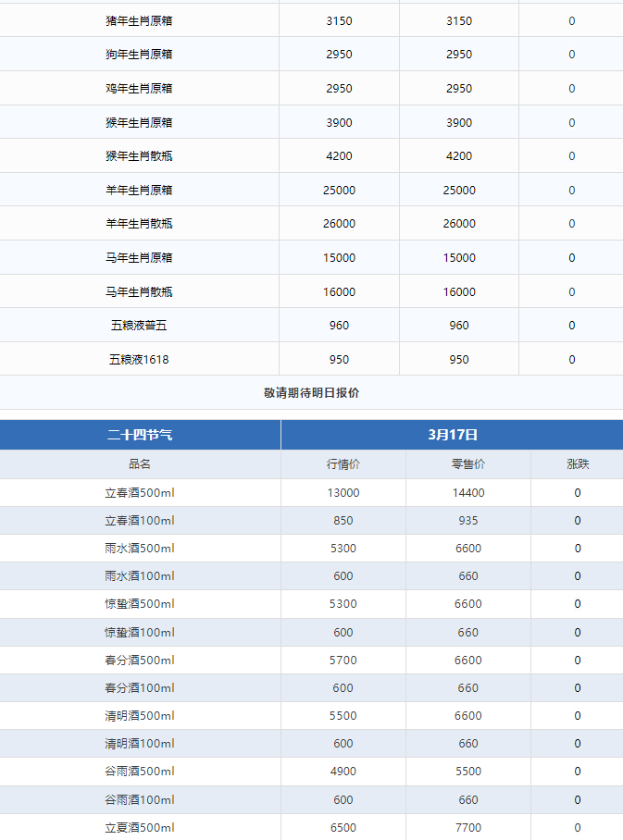This screenshot has height=840, width=623.
Task: Click the 敬请期待明日报价 notice text
Action: 311,392
